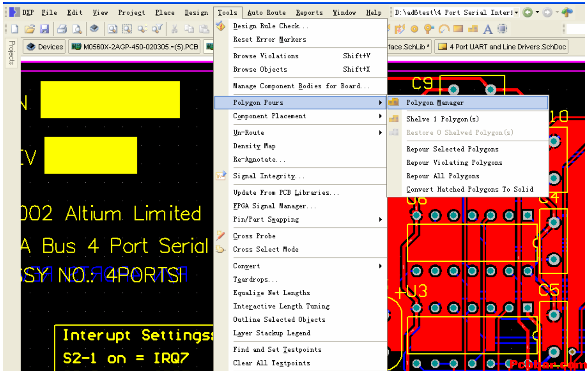Open the Design menu
The width and height of the screenshot is (588, 371).
[196, 13]
